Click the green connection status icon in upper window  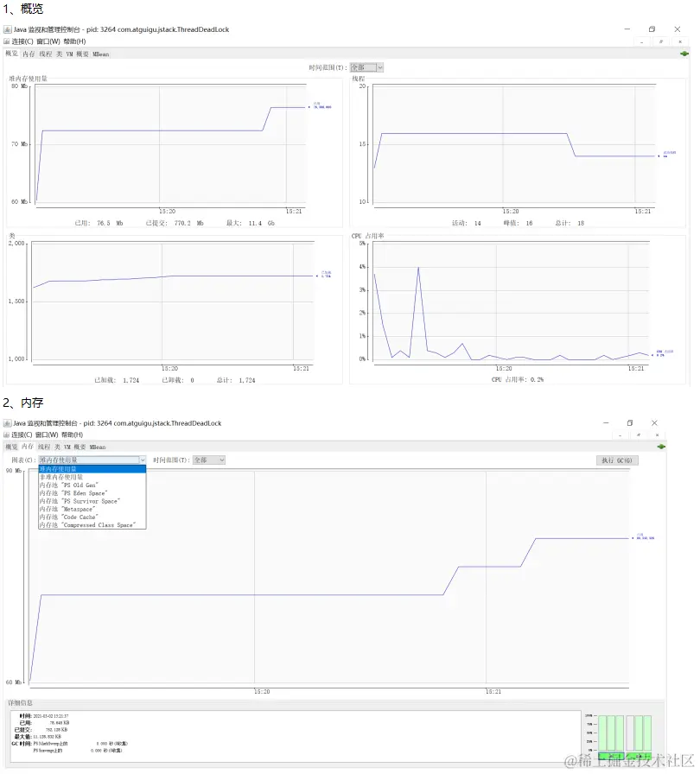pyautogui.click(x=684, y=54)
